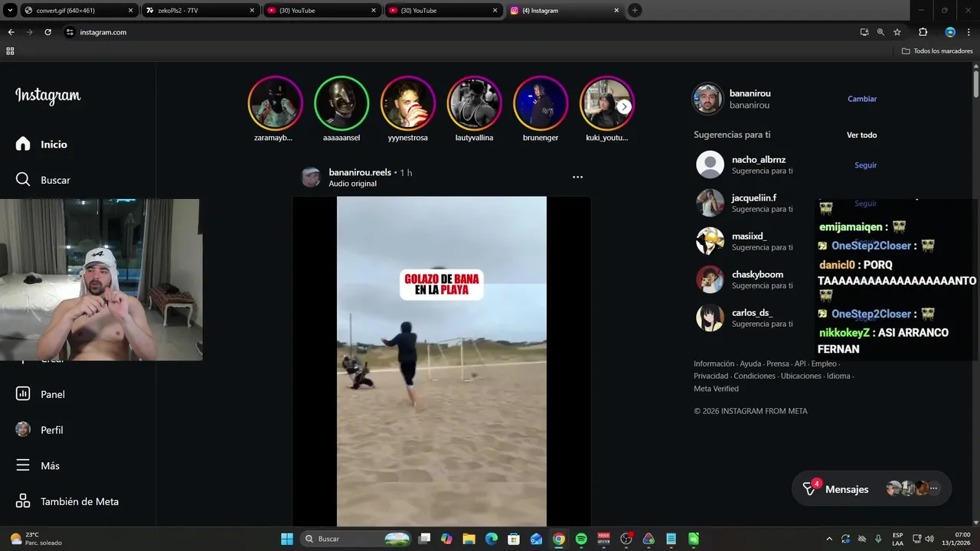
Task: Open post options three-dot menu
Action: (x=578, y=177)
